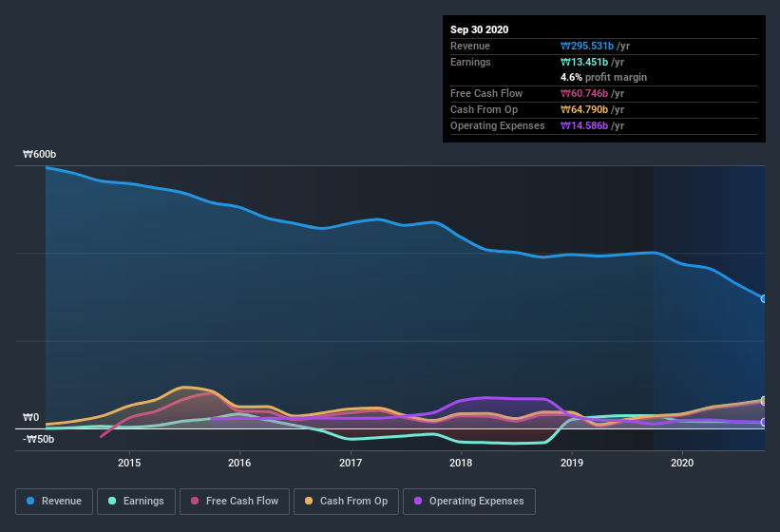Screen dimensions: 780x532
Task: Toggle the Free Cash Flow legend button
Action: pos(235,502)
